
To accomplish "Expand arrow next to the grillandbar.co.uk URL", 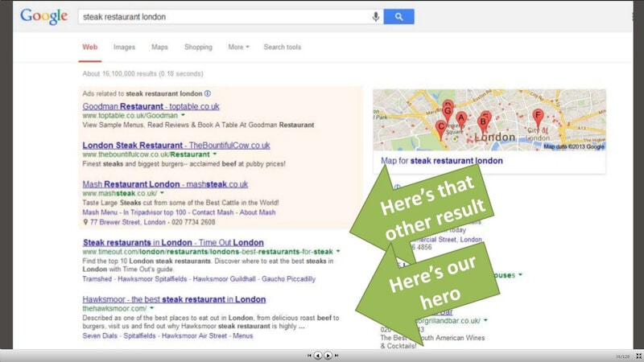I will 485,320.
